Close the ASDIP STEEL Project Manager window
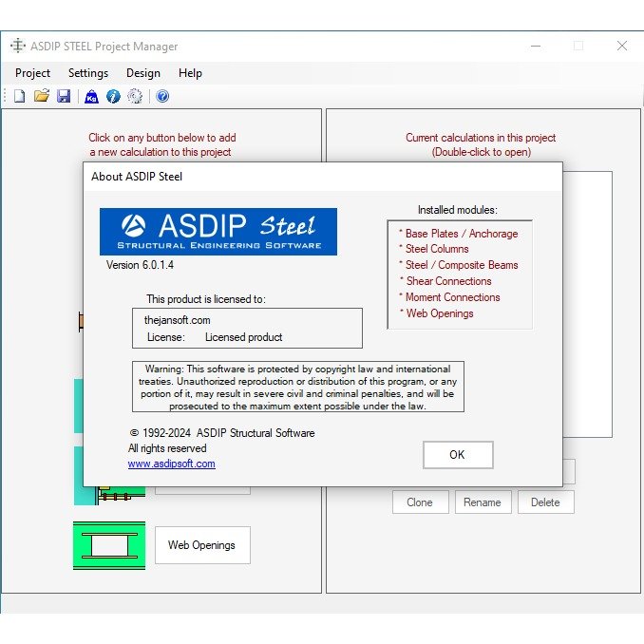Image resolution: width=644 pixels, height=644 pixels. point(622,46)
